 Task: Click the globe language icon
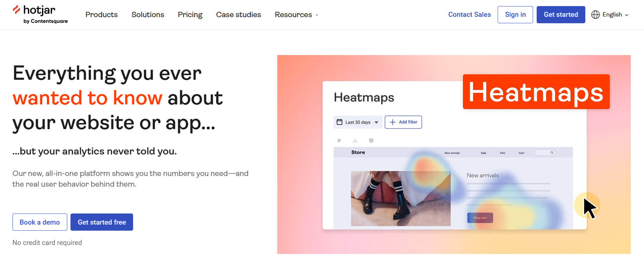[595, 15]
